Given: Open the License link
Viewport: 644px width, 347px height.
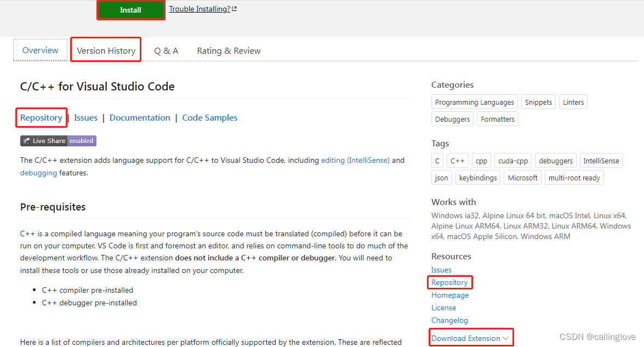Looking at the screenshot, I should [443, 308].
